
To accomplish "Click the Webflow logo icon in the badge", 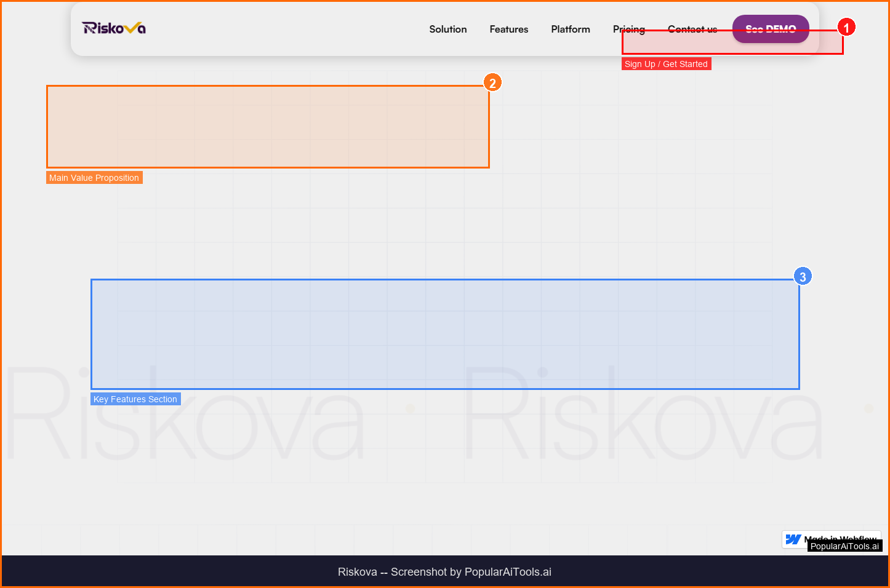I will pos(793,539).
